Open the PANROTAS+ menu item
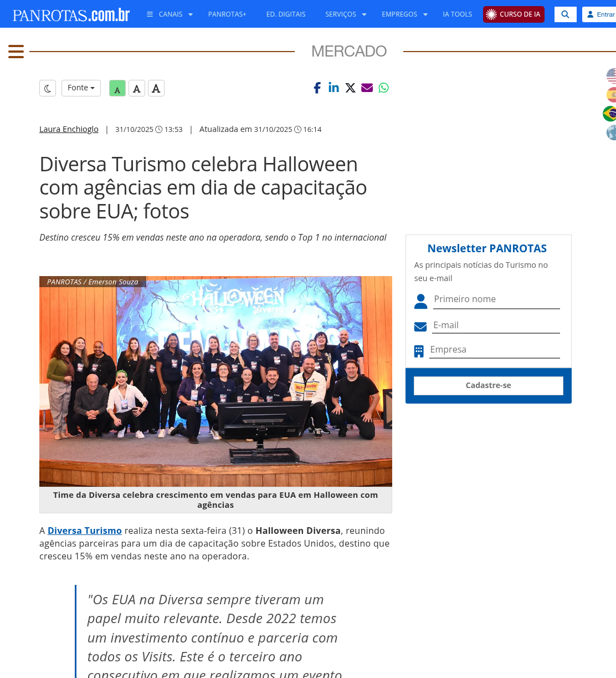 tap(227, 14)
